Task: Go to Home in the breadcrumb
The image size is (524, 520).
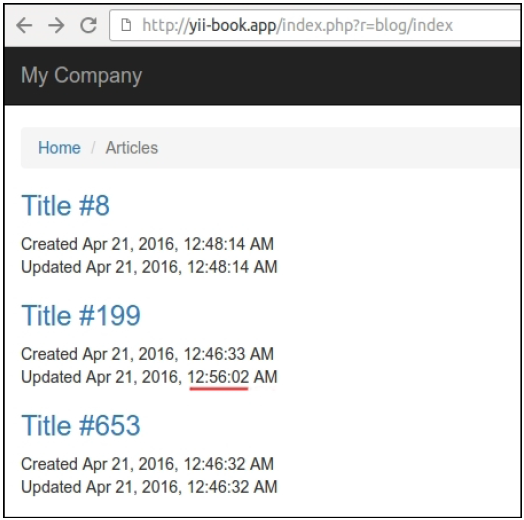Action: [x=59, y=148]
